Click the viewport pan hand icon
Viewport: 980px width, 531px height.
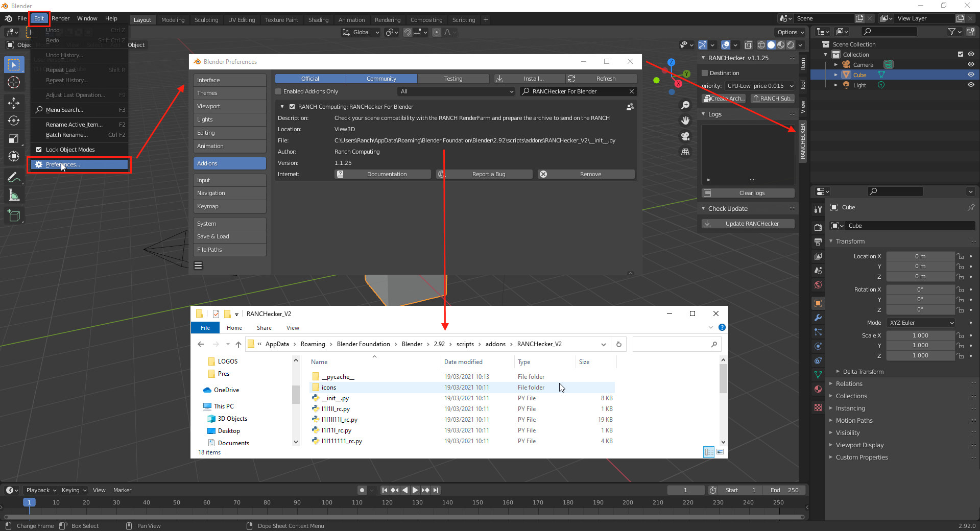tap(685, 120)
